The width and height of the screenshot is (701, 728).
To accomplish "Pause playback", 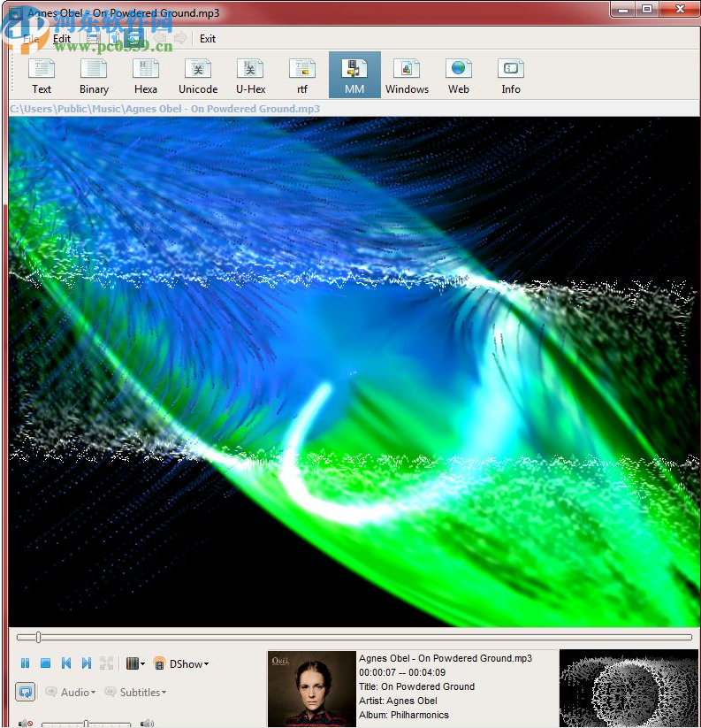I will coord(25,663).
